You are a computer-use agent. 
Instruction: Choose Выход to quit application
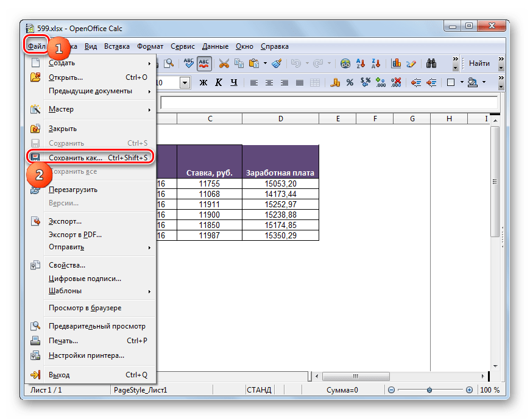tap(90, 375)
